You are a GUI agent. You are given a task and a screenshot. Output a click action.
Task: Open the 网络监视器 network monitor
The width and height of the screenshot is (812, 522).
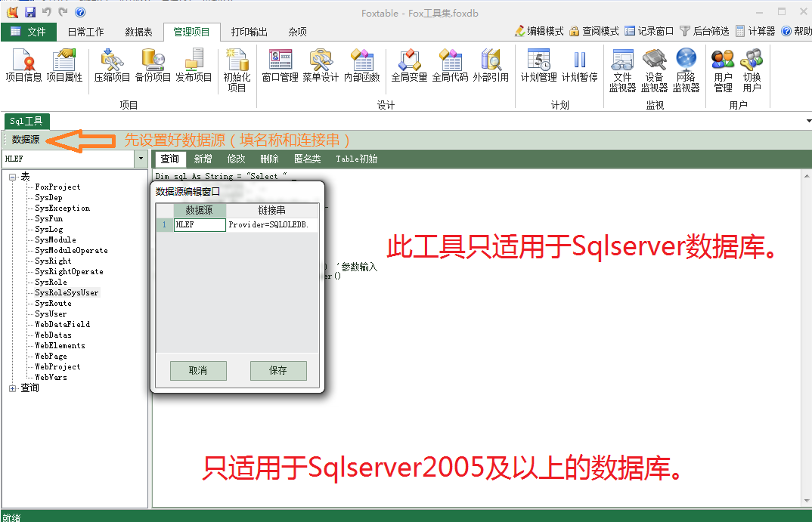point(686,71)
